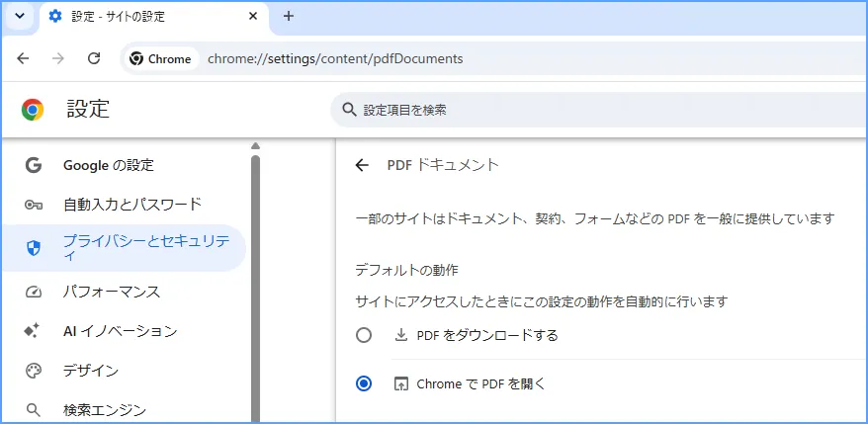This screenshot has width=868, height=424.
Task: Click the Chrome logo beside 設定
Action: click(x=33, y=110)
